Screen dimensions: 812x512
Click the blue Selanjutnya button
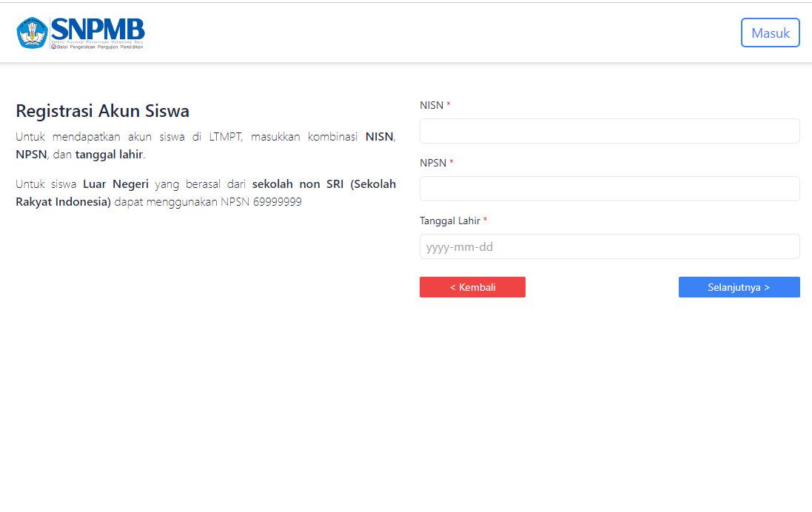738,287
